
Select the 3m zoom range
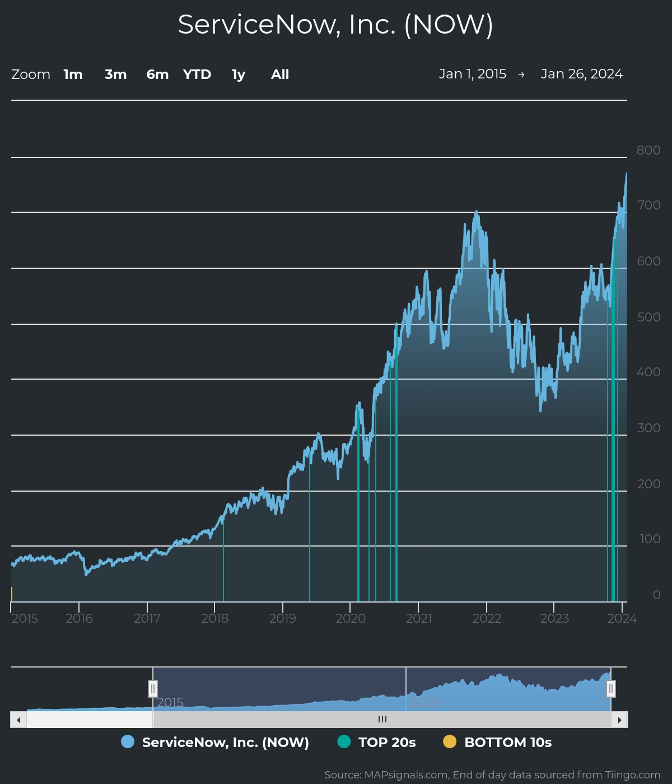tap(116, 74)
